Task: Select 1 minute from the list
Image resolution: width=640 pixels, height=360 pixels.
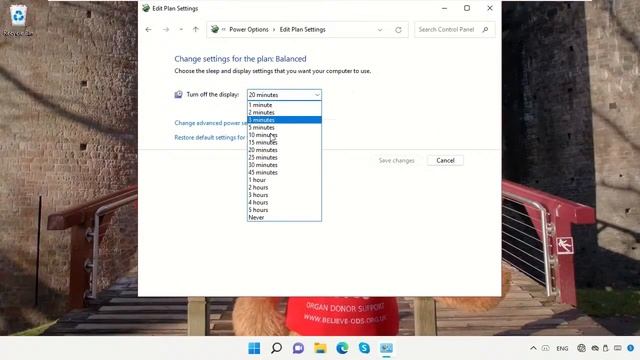Action: tap(284, 105)
